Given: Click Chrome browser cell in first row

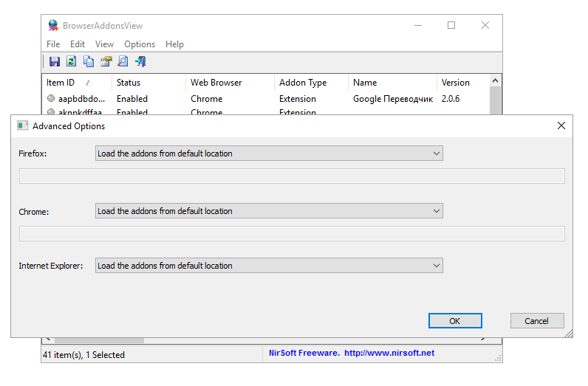Looking at the screenshot, I should click(x=206, y=99).
